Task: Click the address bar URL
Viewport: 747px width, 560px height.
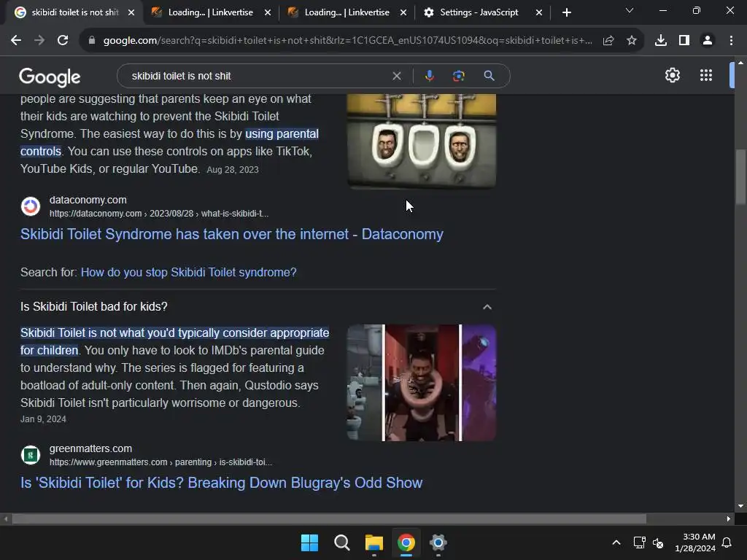Action: [x=348, y=41]
